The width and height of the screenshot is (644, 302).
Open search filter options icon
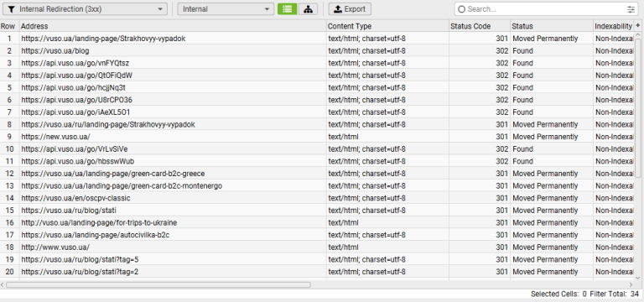[631, 9]
